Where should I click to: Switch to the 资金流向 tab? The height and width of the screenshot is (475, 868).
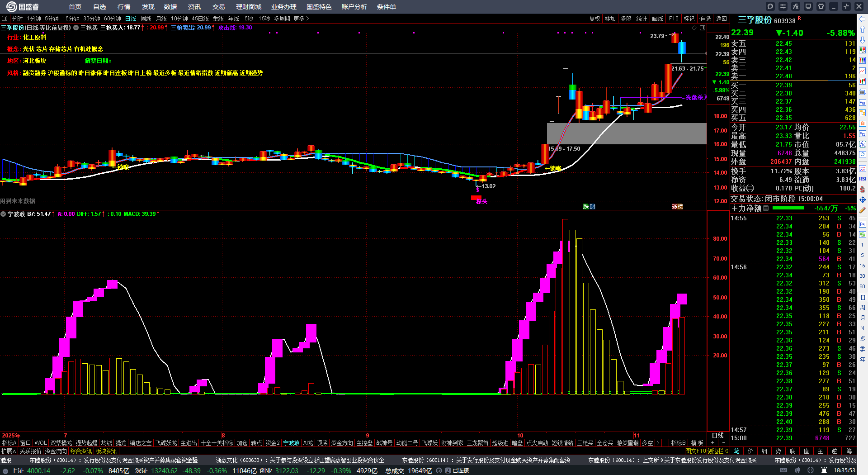[56, 451]
